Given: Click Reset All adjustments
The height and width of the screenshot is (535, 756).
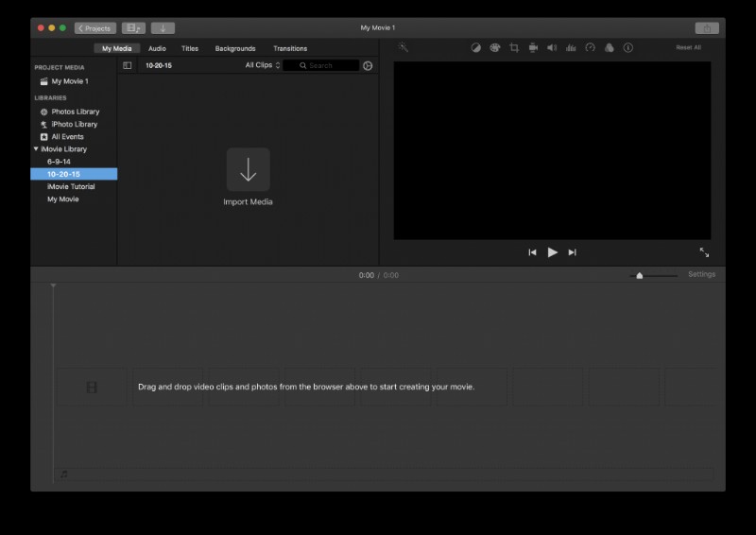Looking at the screenshot, I should pyautogui.click(x=689, y=47).
